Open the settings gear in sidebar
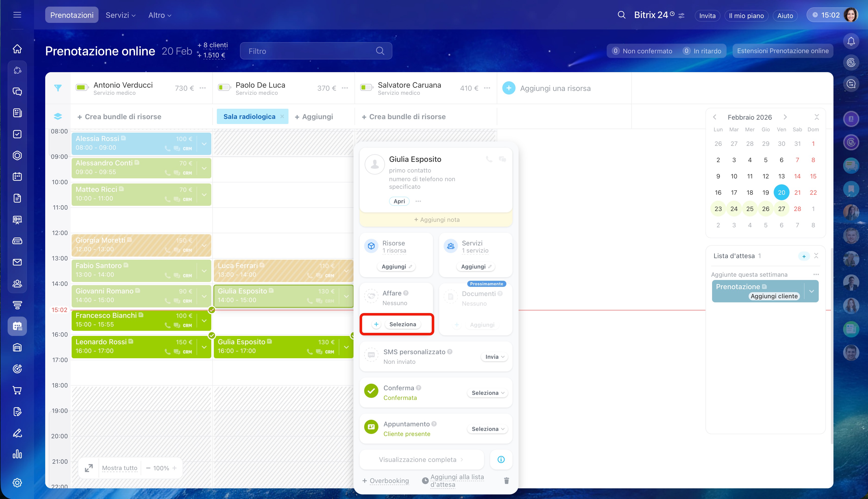The height and width of the screenshot is (499, 868). 17,482
